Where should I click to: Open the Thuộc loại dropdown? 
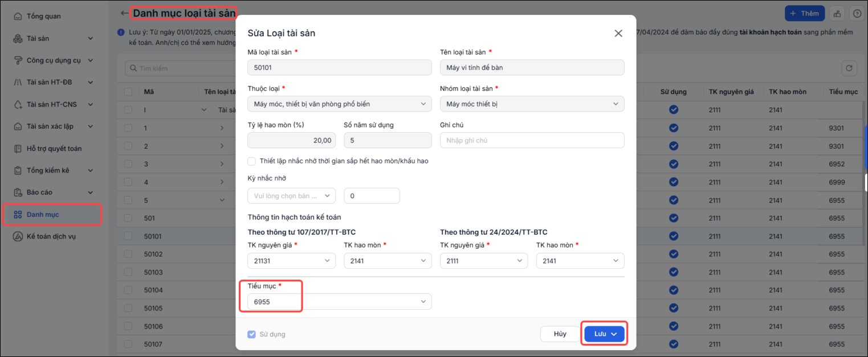pos(340,104)
